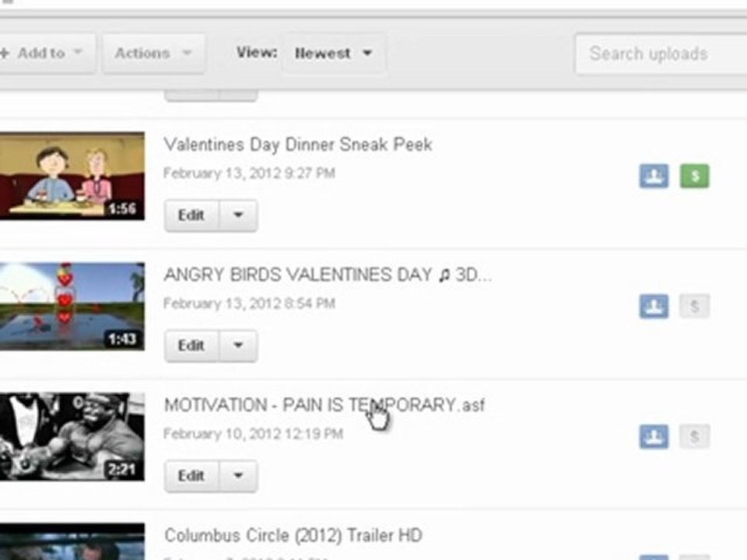Open Valentines Day Dinner Sneak Peek video
Image resolution: width=747 pixels, height=560 pixels.
tap(298, 145)
